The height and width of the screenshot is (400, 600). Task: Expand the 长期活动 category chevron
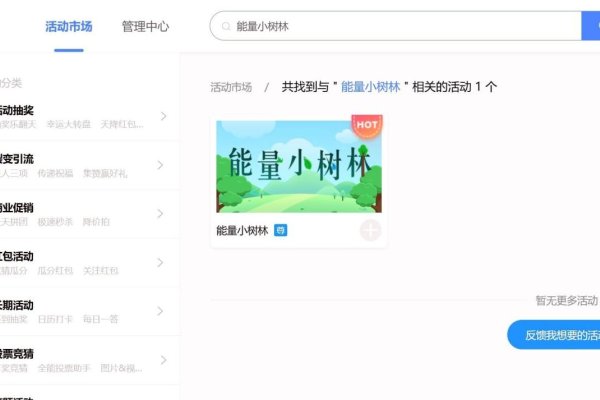tap(160, 311)
